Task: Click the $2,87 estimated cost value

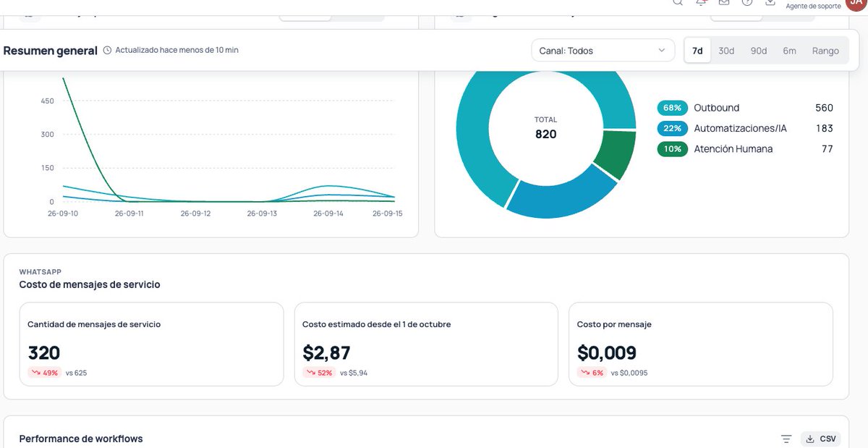Action: pyautogui.click(x=326, y=352)
